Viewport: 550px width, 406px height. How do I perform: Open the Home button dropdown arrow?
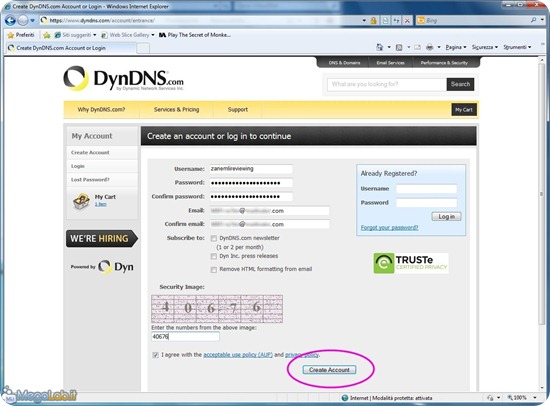point(389,47)
